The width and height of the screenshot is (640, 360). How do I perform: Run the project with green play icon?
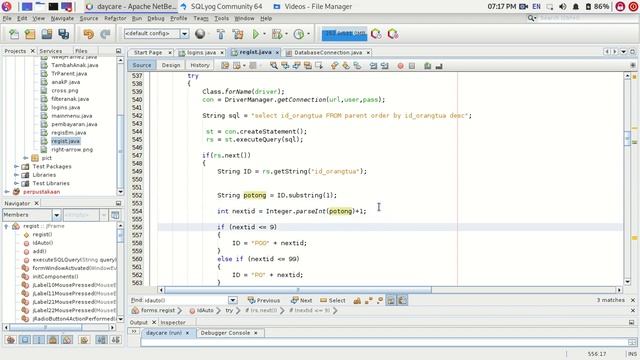(256, 34)
